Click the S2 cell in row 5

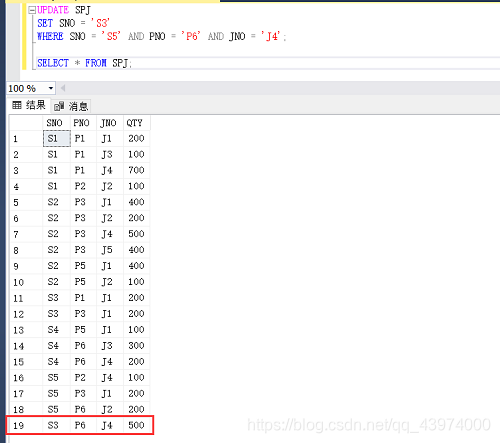56,202
